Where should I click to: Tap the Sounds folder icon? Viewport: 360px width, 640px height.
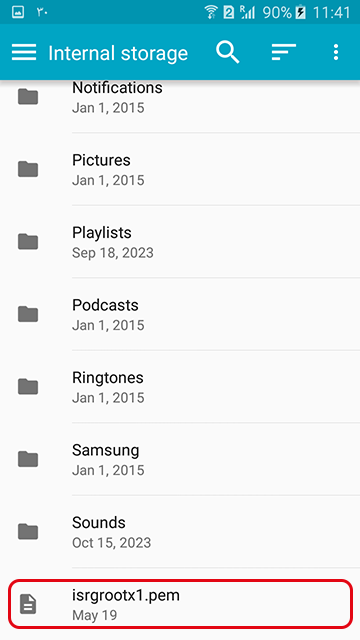point(28,531)
